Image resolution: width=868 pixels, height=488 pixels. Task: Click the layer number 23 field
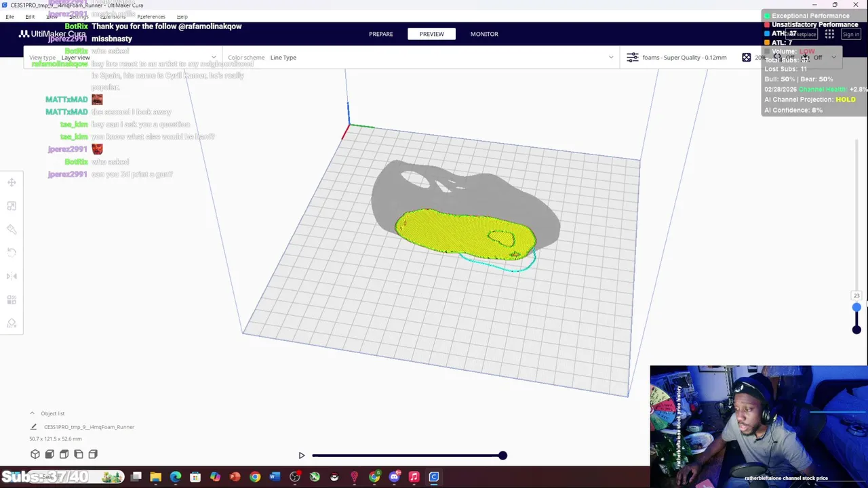(x=856, y=296)
